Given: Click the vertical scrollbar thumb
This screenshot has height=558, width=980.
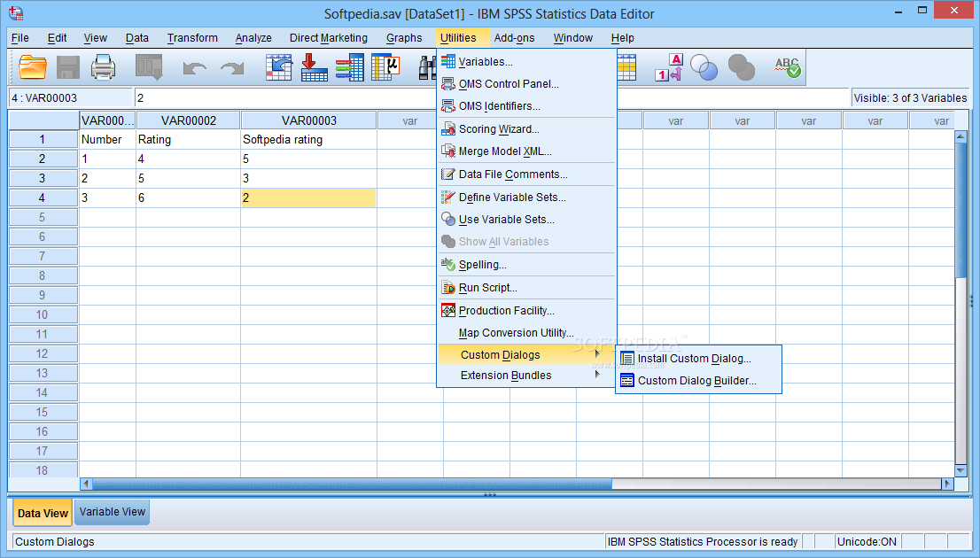Looking at the screenshot, I should (961, 209).
